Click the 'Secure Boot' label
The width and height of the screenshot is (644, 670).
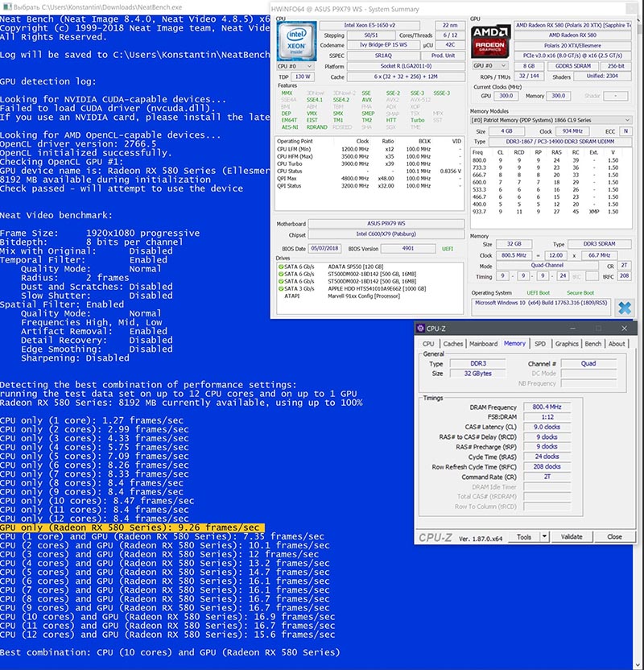pos(580,293)
